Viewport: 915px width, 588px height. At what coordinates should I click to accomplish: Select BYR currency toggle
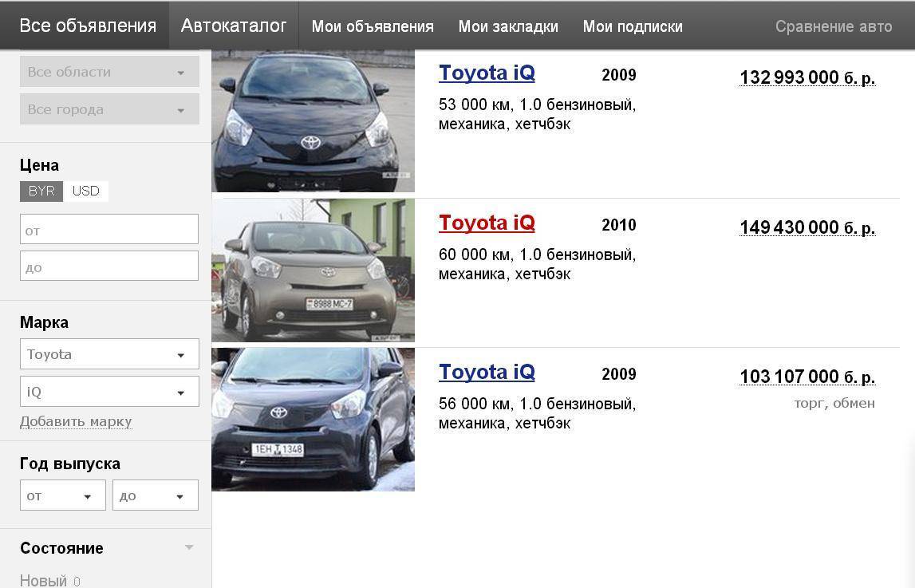[x=41, y=191]
